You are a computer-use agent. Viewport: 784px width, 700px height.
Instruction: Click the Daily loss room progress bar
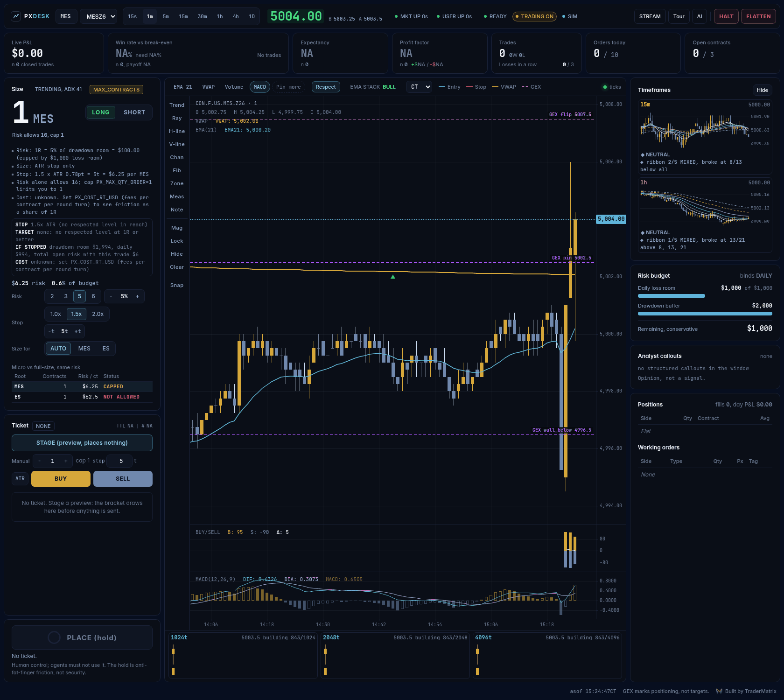click(705, 296)
